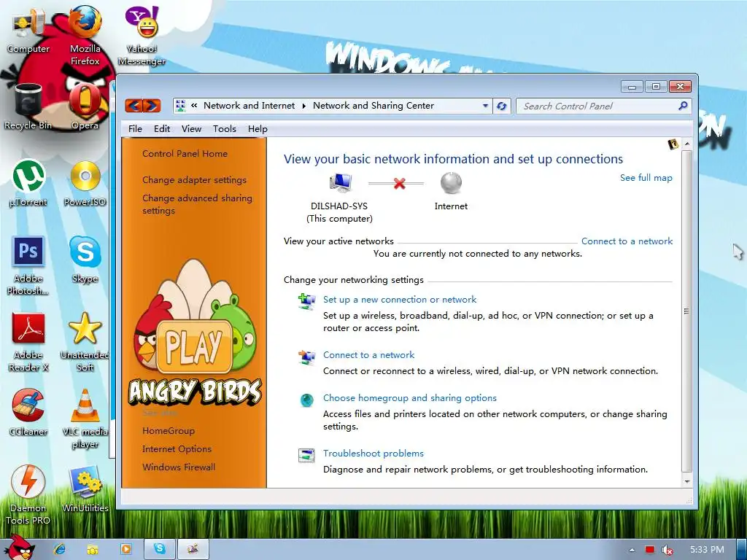Launch Daemon Tools PRO icon
Screen dimensions: 747x560
(28, 495)
